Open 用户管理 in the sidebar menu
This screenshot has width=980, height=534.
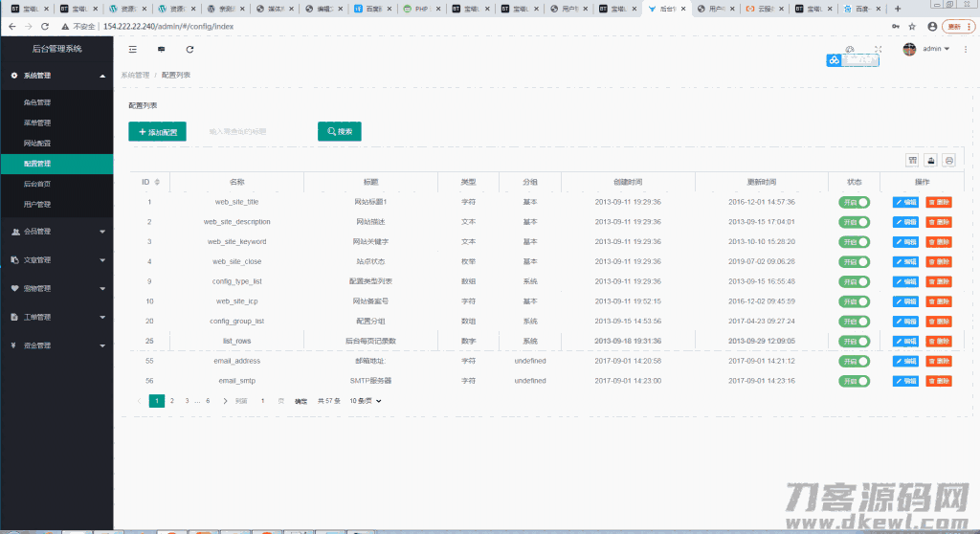click(37, 204)
